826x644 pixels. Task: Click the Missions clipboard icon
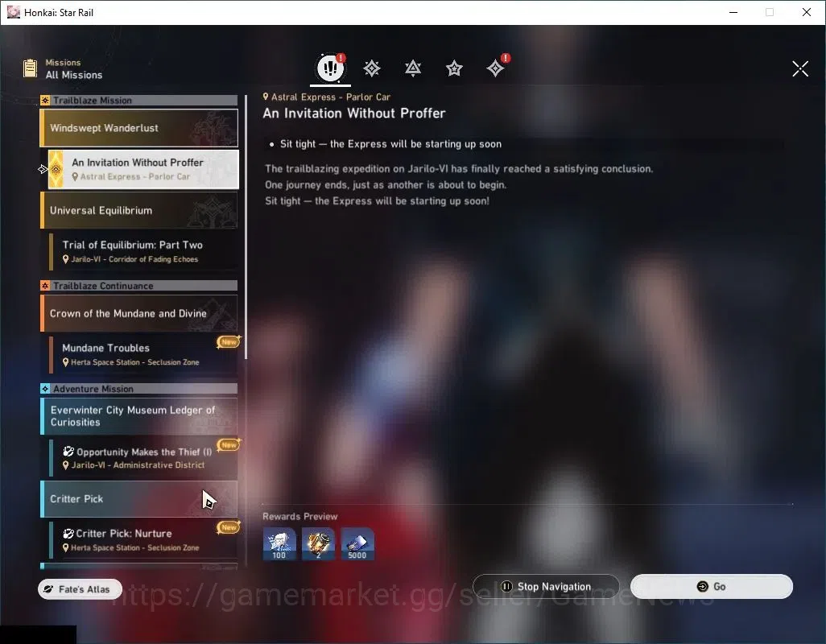(30, 68)
